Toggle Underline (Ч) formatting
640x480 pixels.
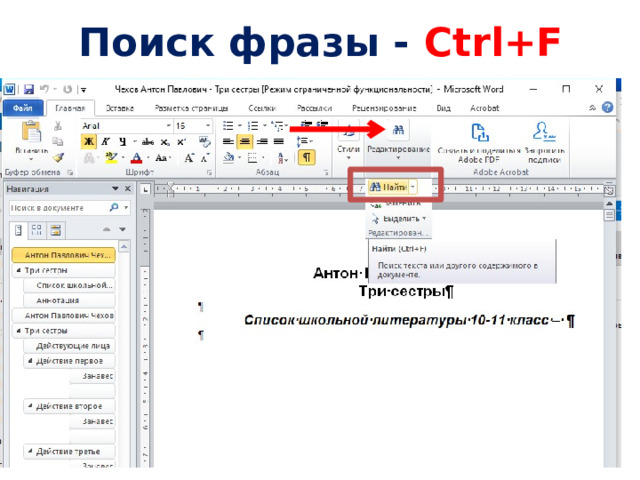pos(122,142)
